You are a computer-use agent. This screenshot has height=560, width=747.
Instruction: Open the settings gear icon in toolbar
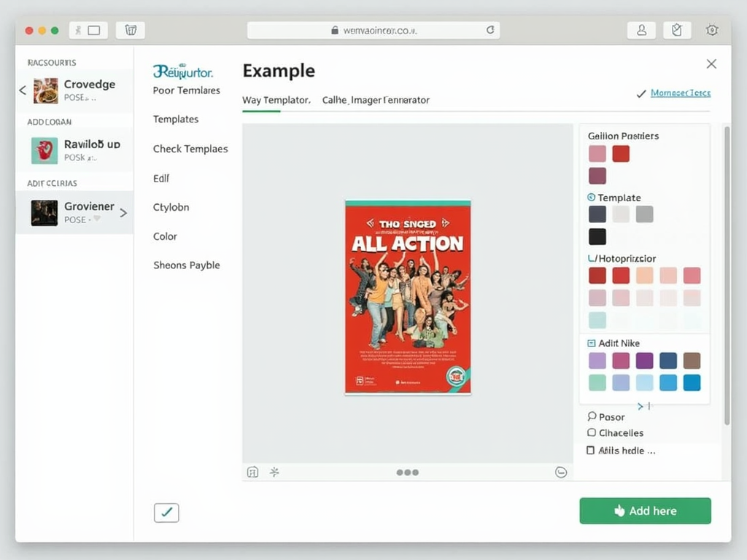tap(712, 30)
